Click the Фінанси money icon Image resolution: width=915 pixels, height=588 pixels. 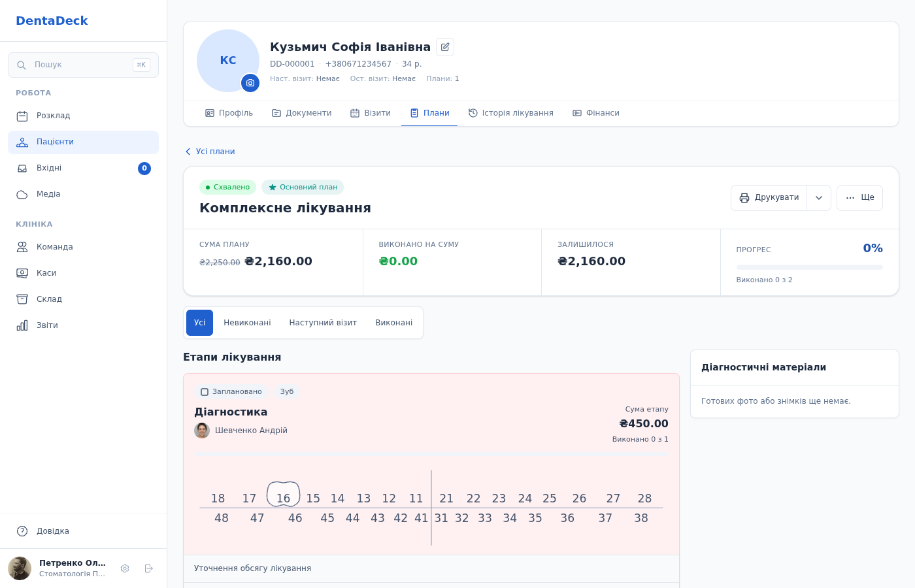click(x=577, y=113)
